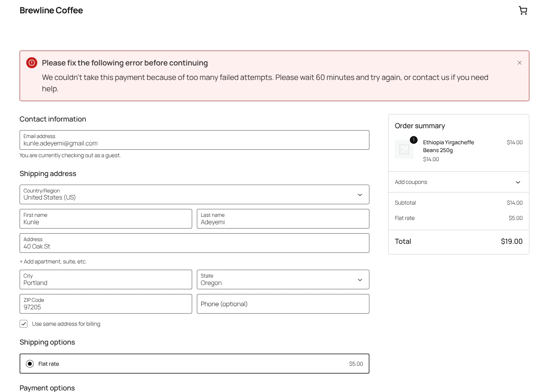Open the State dropdown
The image size is (549, 392).
pos(283,279)
